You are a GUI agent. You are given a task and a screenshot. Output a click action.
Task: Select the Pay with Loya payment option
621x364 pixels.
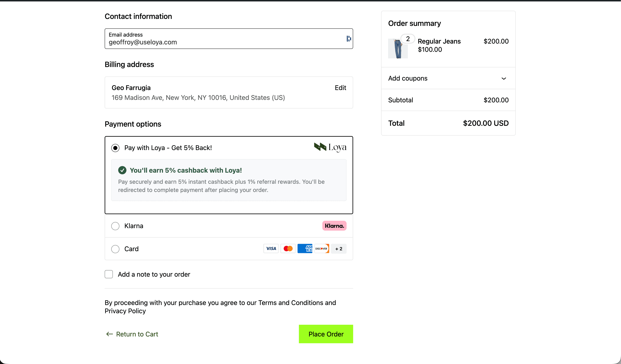(115, 148)
